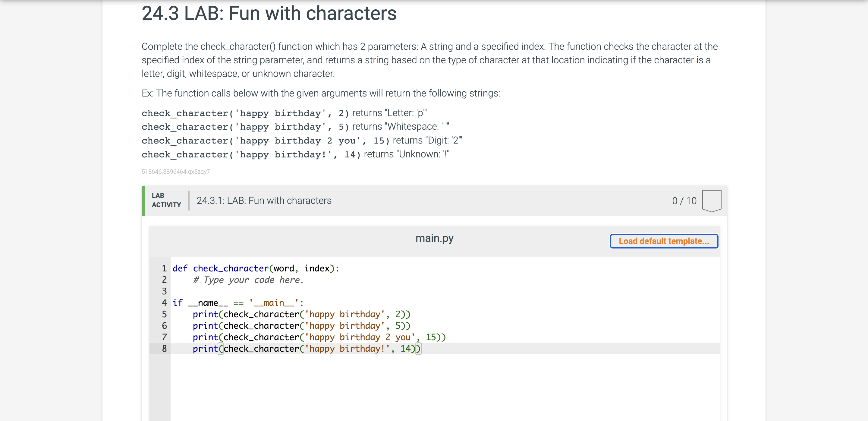Select the highlighted line 8 print statement
The width and height of the screenshot is (868, 421).
(306, 349)
